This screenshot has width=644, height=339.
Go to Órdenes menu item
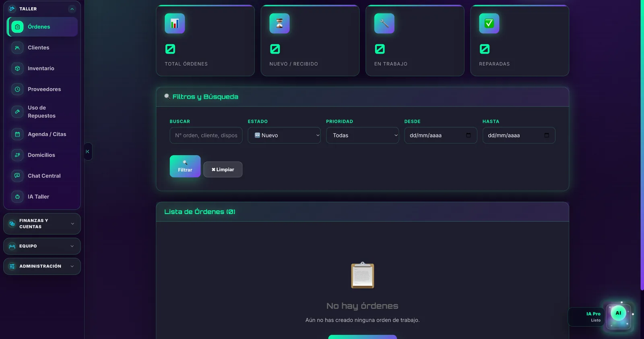[x=42, y=27]
